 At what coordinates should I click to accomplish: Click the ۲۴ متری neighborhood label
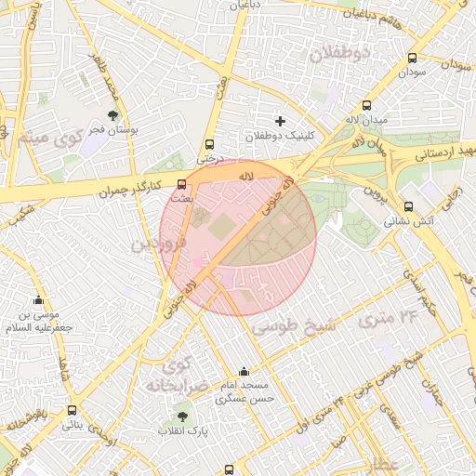(x=386, y=319)
